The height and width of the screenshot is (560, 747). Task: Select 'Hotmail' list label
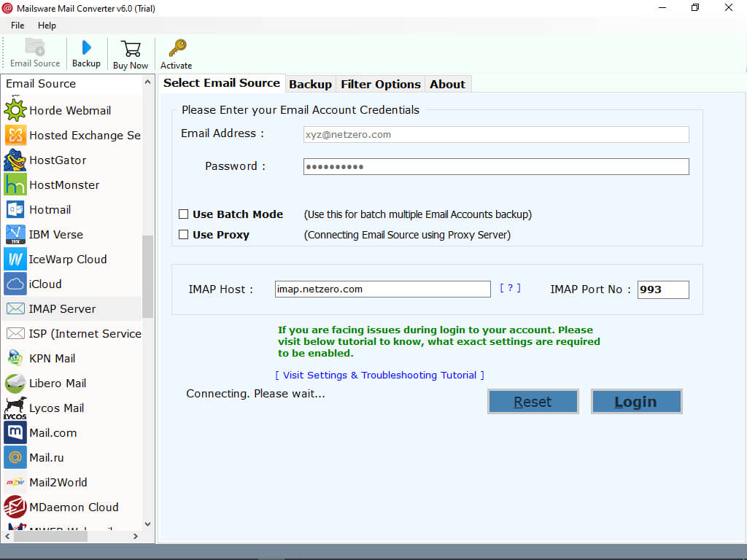[x=50, y=209]
